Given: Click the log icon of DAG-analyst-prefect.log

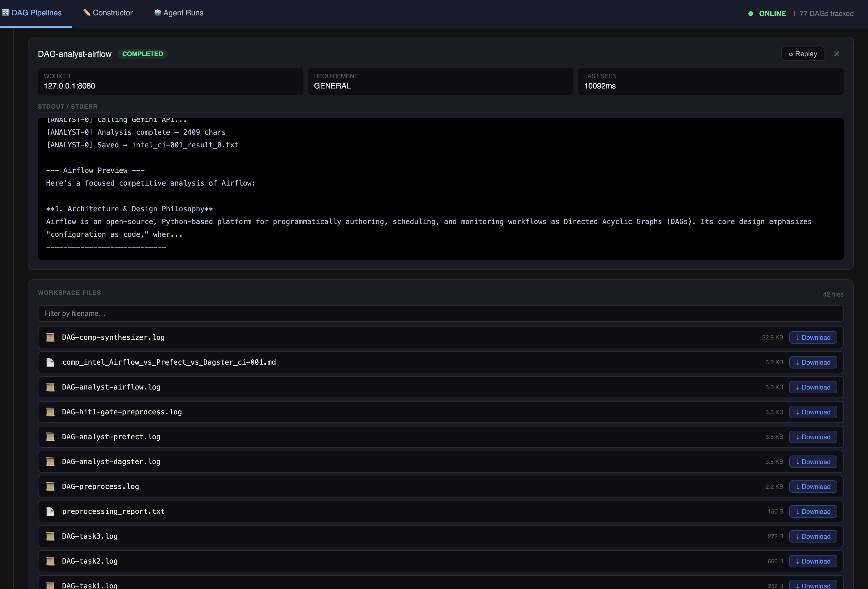Looking at the screenshot, I should pos(50,437).
